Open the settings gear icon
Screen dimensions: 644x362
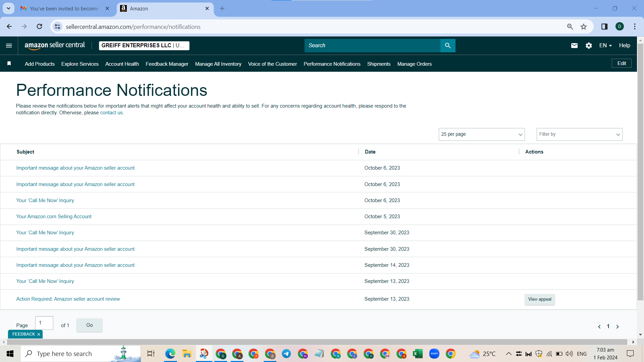click(589, 46)
